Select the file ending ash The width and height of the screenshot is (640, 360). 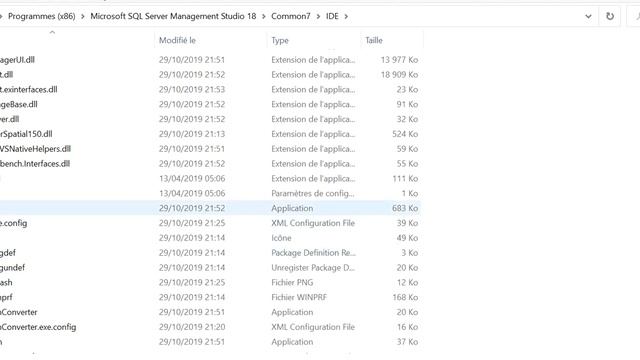(x=6, y=282)
